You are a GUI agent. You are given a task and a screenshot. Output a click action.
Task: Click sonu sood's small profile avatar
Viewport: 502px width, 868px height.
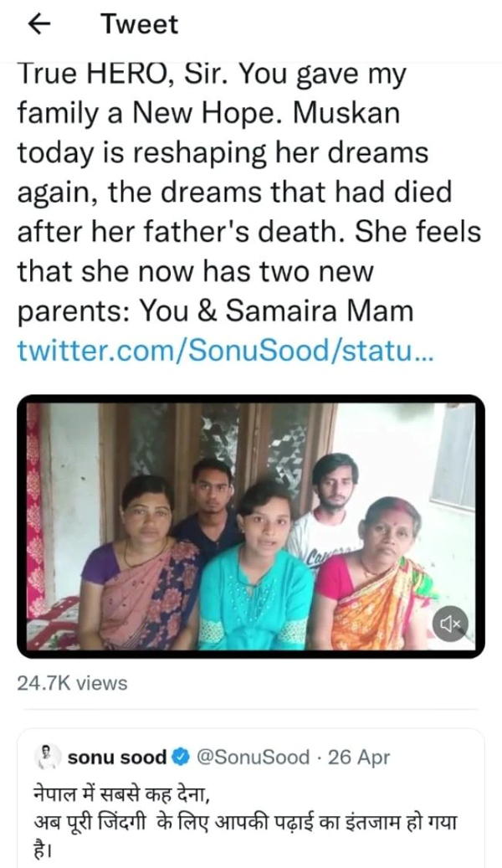click(x=47, y=757)
